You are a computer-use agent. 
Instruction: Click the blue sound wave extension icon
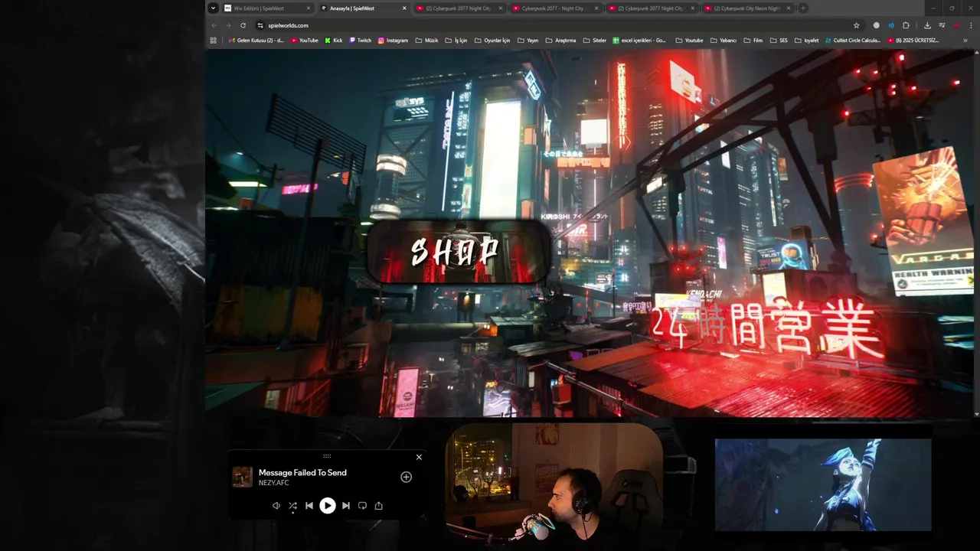(x=891, y=25)
